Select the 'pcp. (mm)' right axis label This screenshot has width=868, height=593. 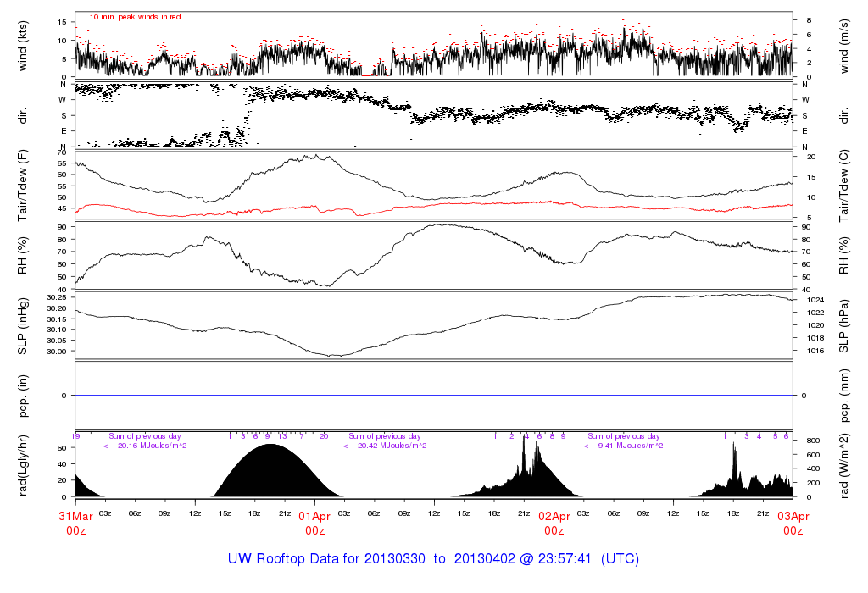tap(846, 395)
